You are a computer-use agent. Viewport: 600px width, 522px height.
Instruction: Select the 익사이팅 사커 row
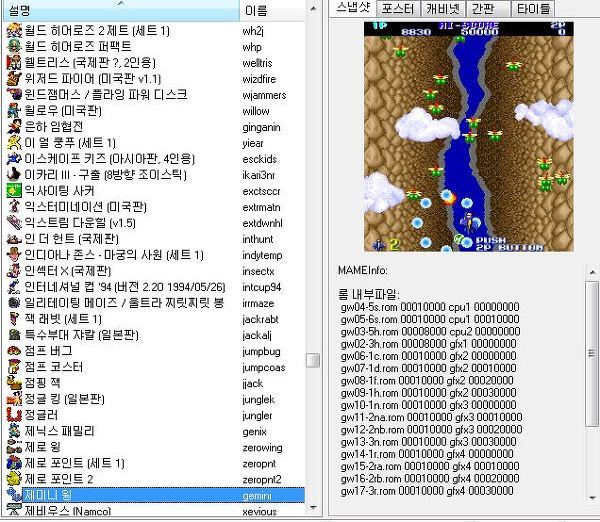point(155,191)
